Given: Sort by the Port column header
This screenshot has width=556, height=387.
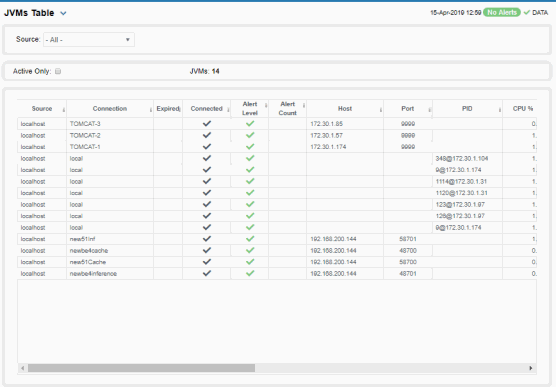Looking at the screenshot, I should [407, 109].
